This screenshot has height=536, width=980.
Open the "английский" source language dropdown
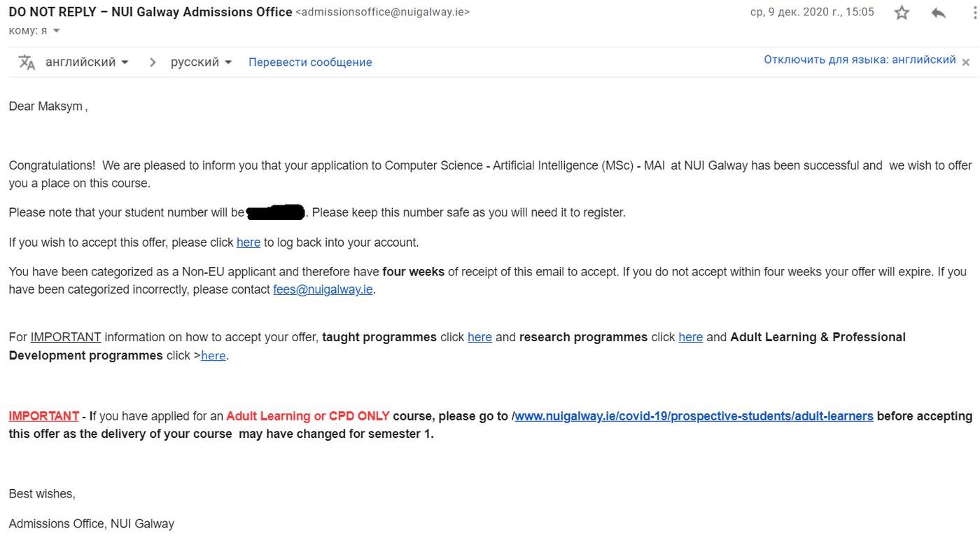tap(87, 62)
